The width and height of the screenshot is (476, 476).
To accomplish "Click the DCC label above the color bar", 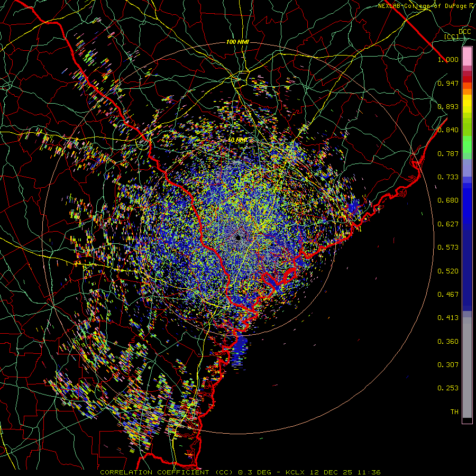I will pyautogui.click(x=465, y=31).
